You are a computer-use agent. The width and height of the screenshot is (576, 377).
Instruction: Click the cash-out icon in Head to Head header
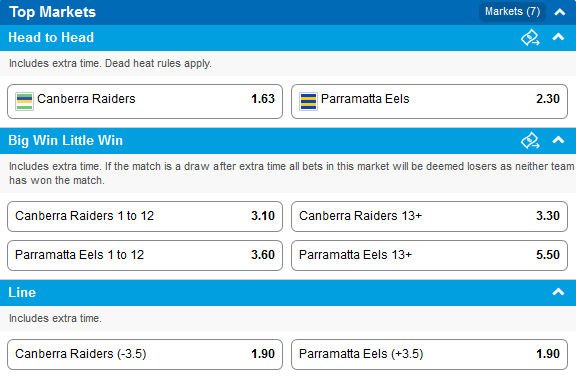(530, 37)
